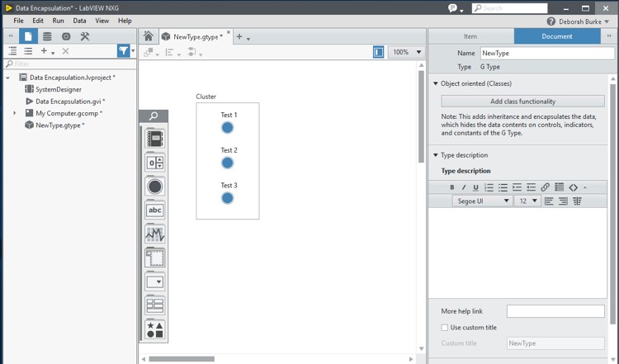The width and height of the screenshot is (619, 364).
Task: Open the Decorations shapes palette category
Action: (154, 329)
